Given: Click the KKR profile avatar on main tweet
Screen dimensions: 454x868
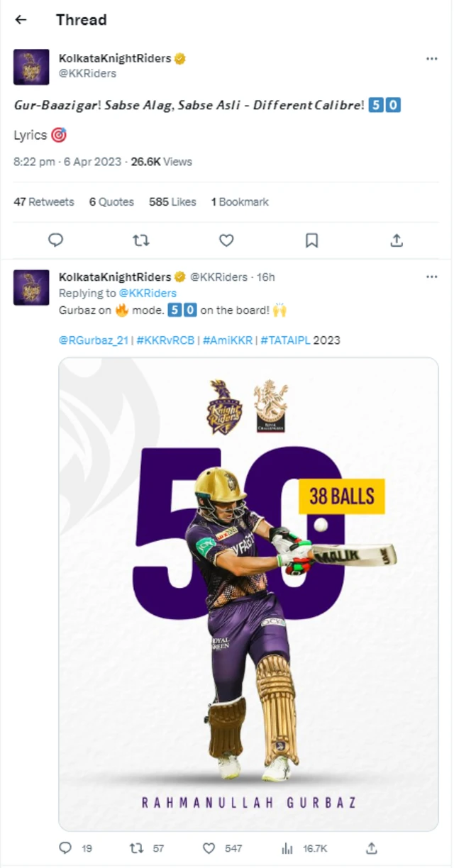Looking at the screenshot, I should click(x=31, y=67).
